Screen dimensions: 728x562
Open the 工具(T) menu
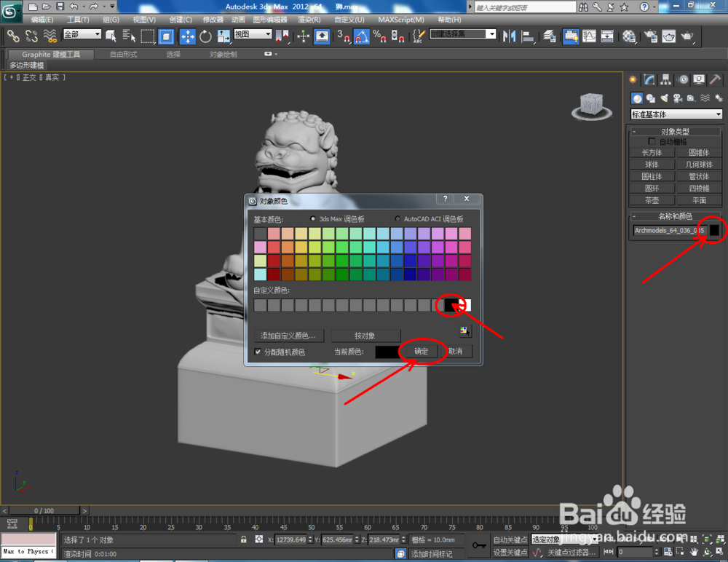[x=78, y=20]
